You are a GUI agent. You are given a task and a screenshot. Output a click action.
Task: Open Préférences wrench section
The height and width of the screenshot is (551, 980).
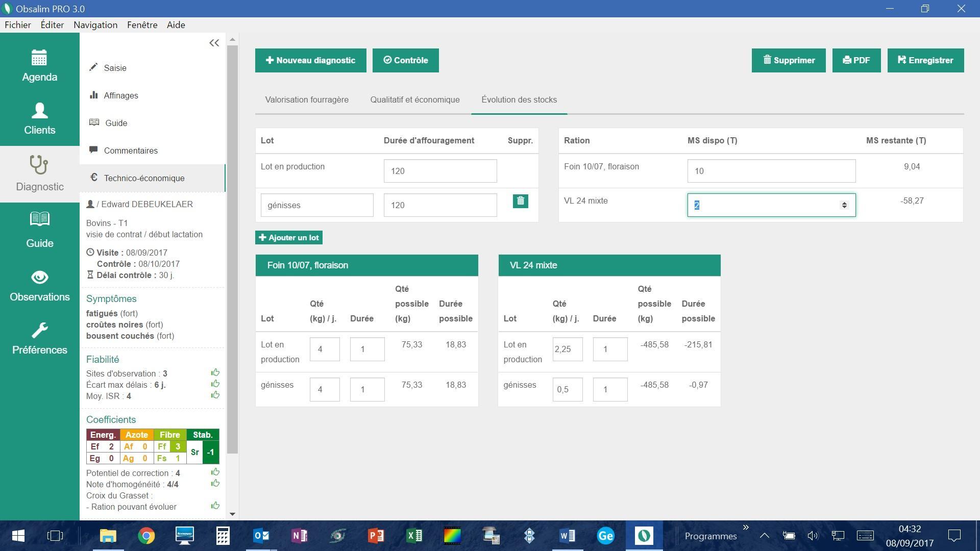(39, 339)
